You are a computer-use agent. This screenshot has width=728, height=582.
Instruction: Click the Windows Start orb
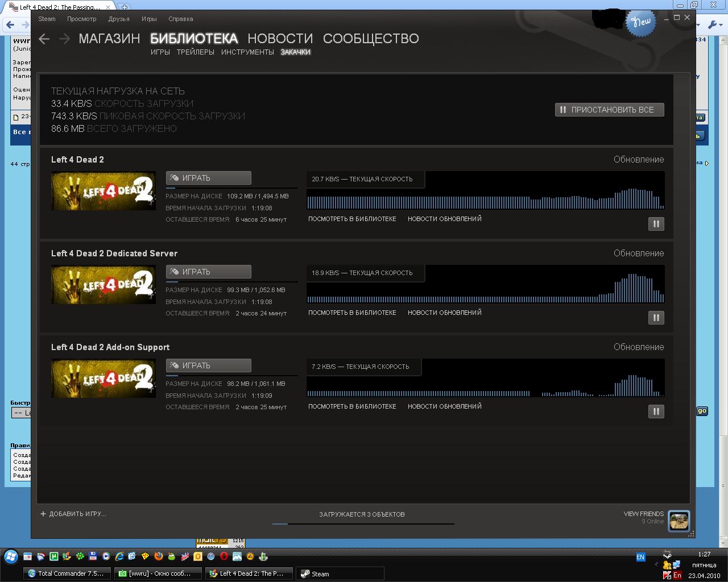pos(11,556)
